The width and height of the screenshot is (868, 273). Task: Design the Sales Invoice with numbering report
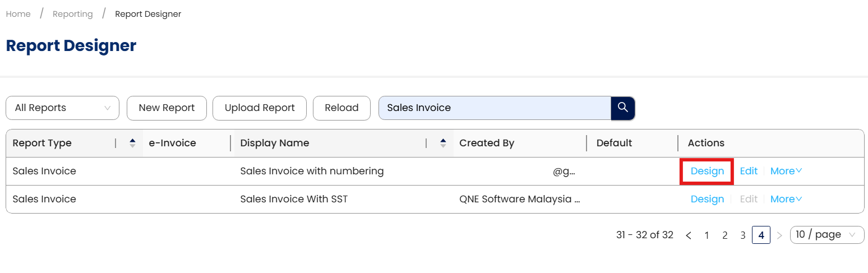tap(707, 171)
